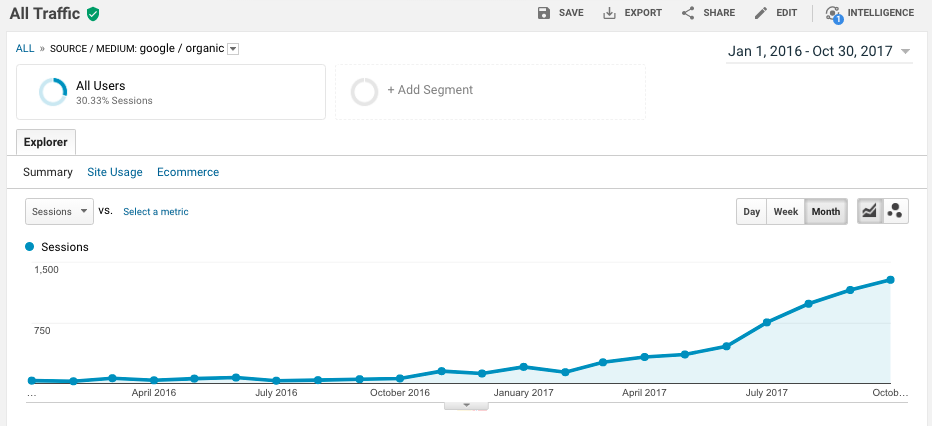Click the ALL breadcrumb link
Image resolution: width=932 pixels, height=426 pixels.
pyautogui.click(x=25, y=48)
